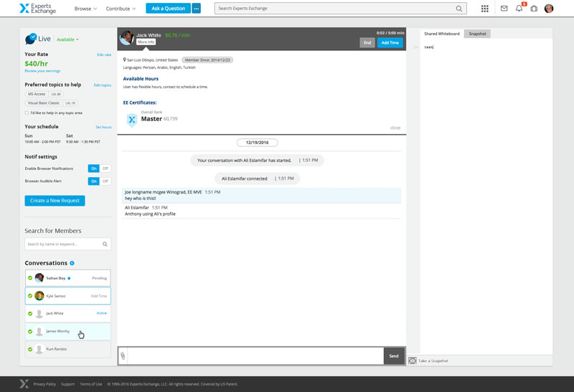This screenshot has height=392, width=574.
Task: Open the user profile avatar
Action: pyautogui.click(x=549, y=9)
